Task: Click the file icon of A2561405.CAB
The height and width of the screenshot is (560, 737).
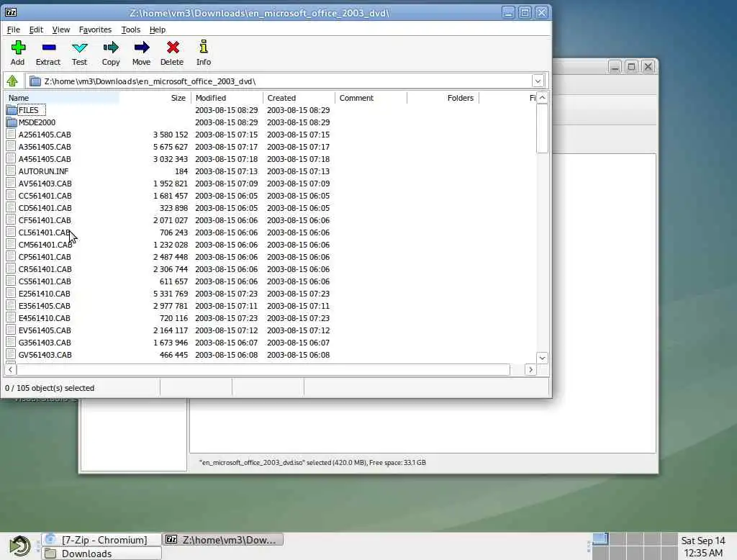Action: click(x=12, y=135)
